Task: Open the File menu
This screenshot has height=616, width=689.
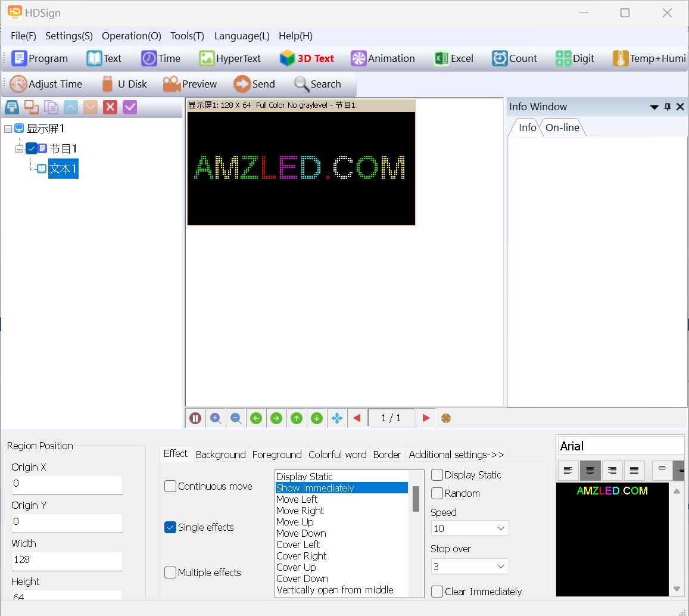Action: pyautogui.click(x=24, y=36)
